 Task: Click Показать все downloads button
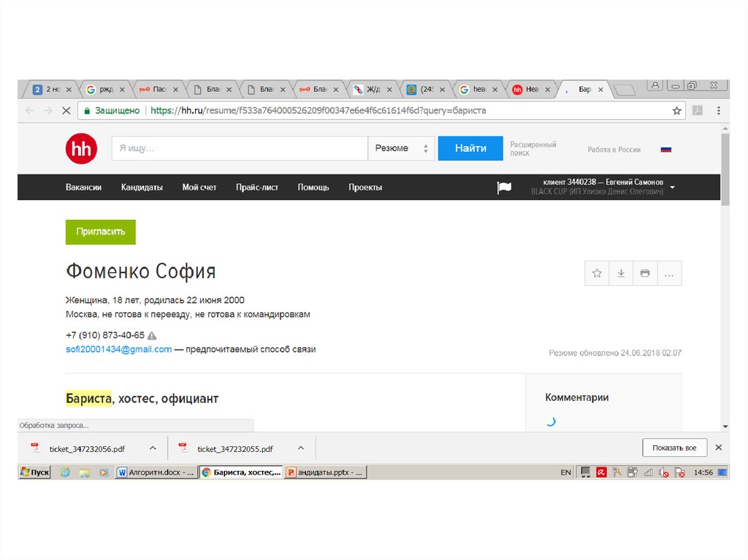[x=674, y=448]
